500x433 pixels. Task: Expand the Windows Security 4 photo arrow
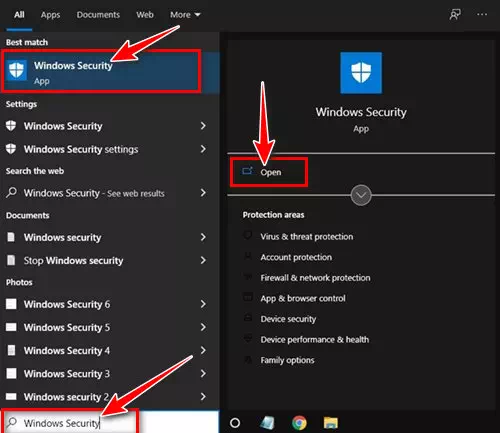coord(203,350)
